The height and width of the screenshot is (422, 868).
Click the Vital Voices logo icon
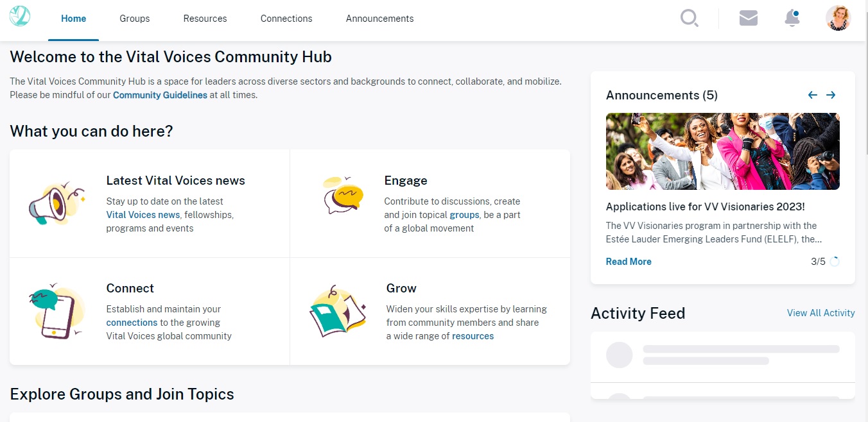(20, 16)
